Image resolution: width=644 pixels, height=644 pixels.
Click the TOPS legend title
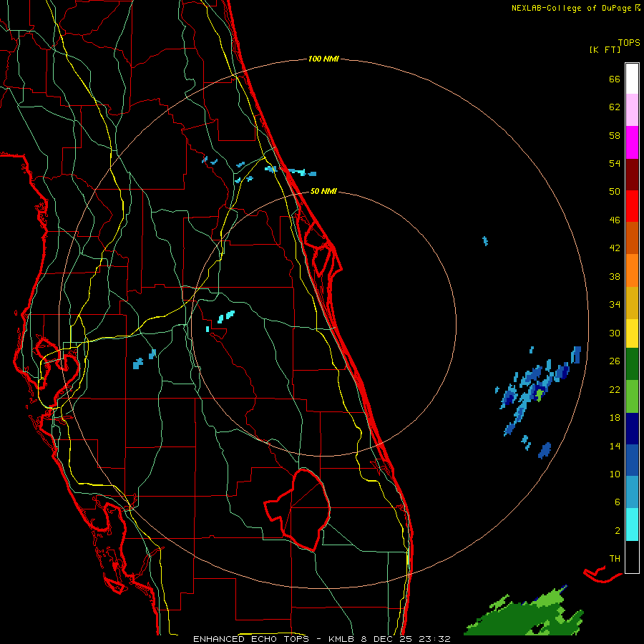[x=629, y=42]
